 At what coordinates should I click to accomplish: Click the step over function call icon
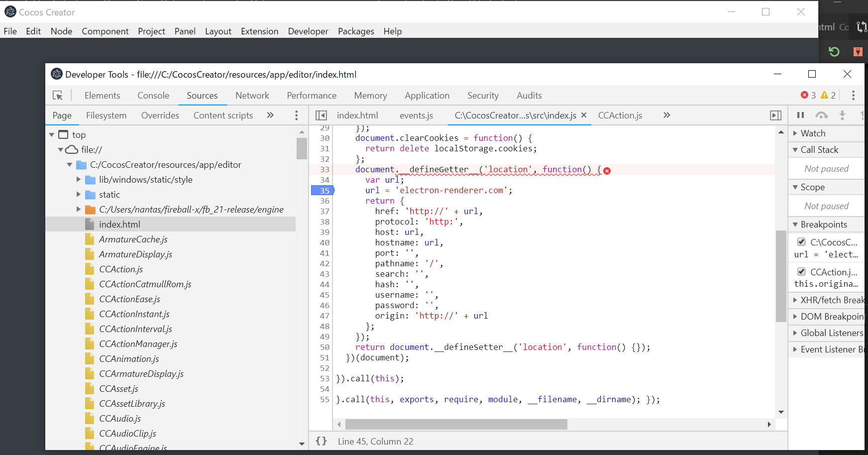(x=821, y=115)
